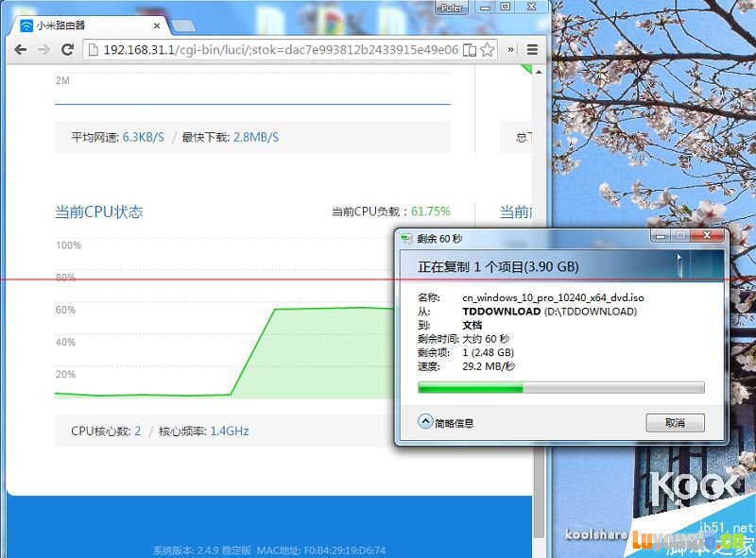This screenshot has width=756, height=558.
Task: Minimize the Chrome window
Action: [x=485, y=7]
